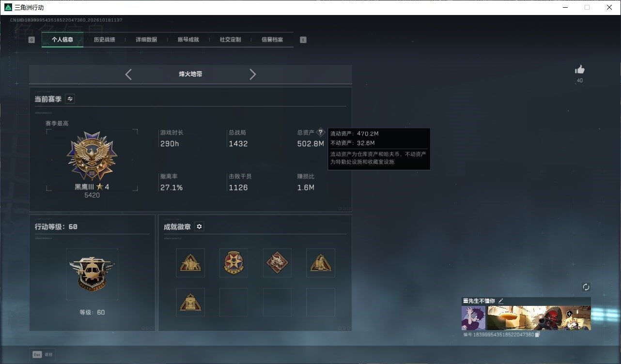Viewport: 621px width, 364px height.
Task: Copy the player ID number
Action: click(x=538, y=334)
